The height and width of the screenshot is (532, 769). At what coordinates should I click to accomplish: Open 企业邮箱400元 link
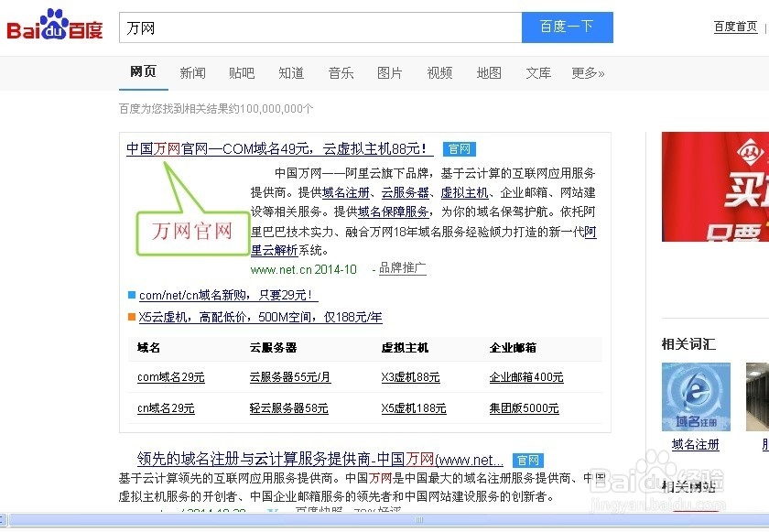526,377
